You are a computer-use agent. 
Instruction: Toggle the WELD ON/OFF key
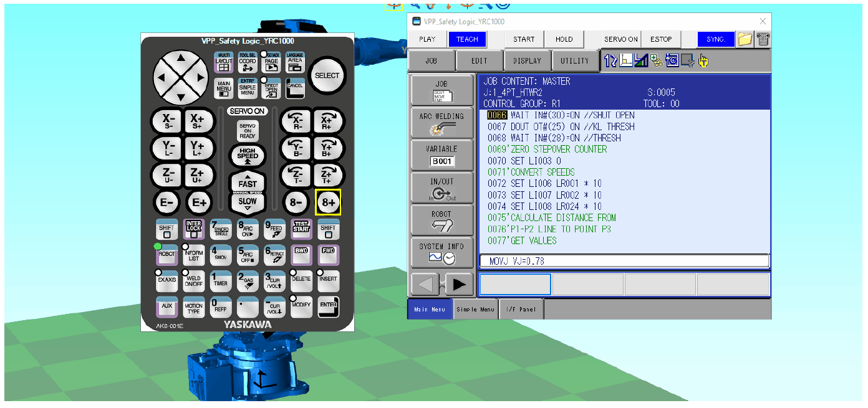(x=194, y=281)
